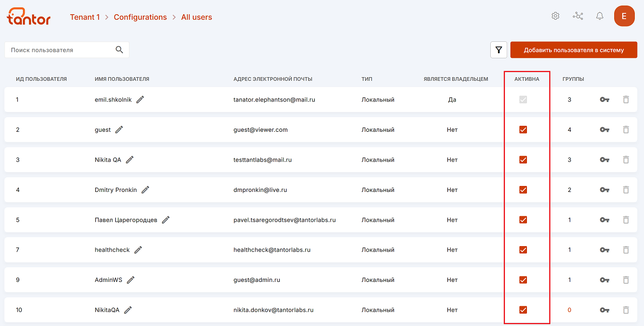Click key icon for NikitaQA row
This screenshot has height=326, width=644.
(605, 310)
